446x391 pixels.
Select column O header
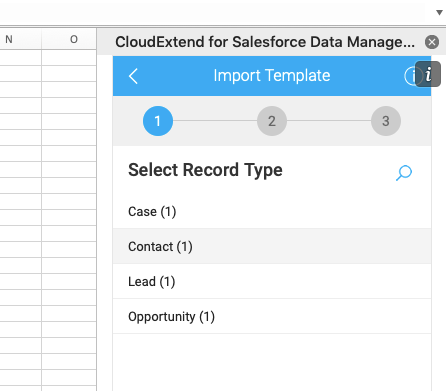point(69,39)
